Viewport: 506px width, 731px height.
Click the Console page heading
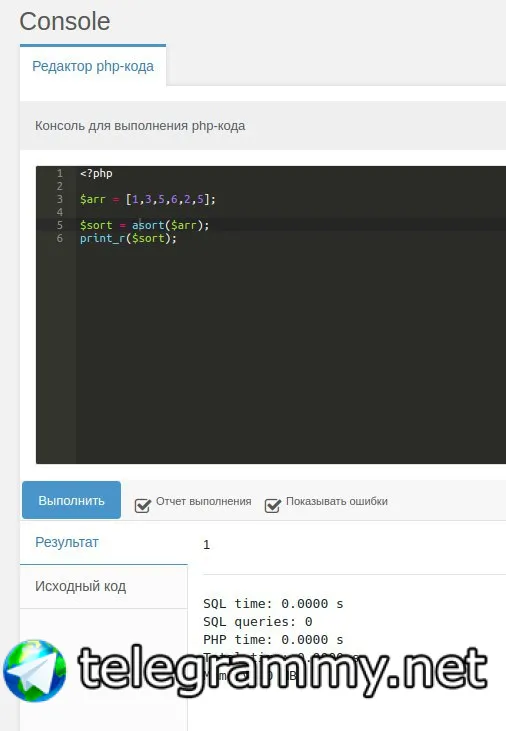[x=65, y=21]
